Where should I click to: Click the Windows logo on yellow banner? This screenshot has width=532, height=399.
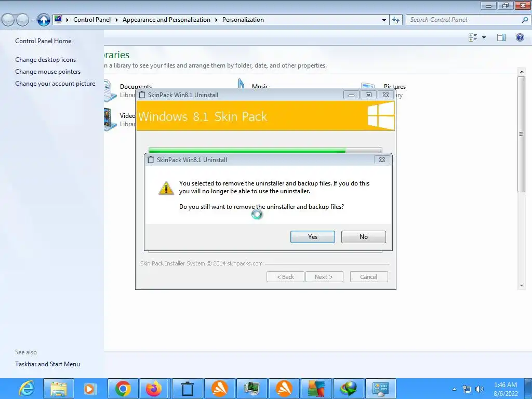381,116
